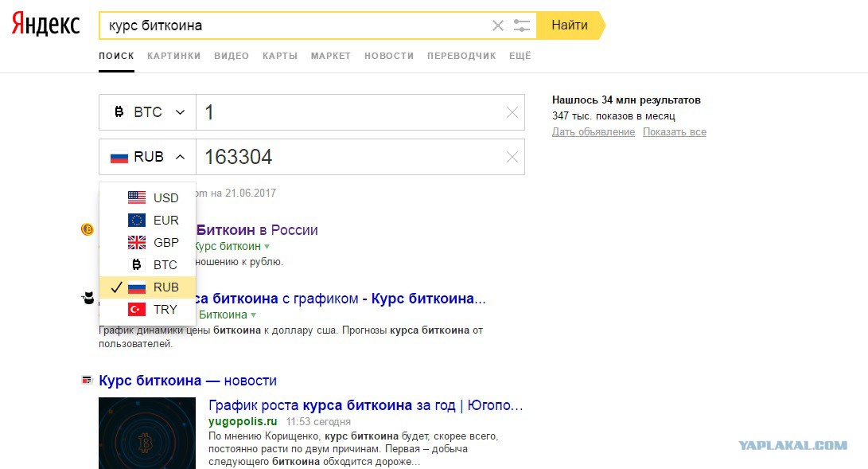Switch to Поиск tab
This screenshot has height=469, width=868.
tap(116, 56)
